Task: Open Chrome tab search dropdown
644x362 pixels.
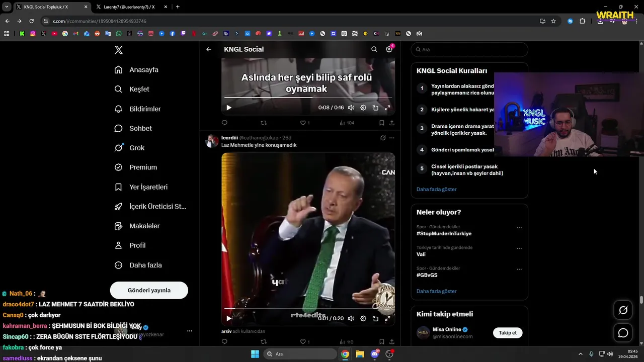Action: (7, 7)
